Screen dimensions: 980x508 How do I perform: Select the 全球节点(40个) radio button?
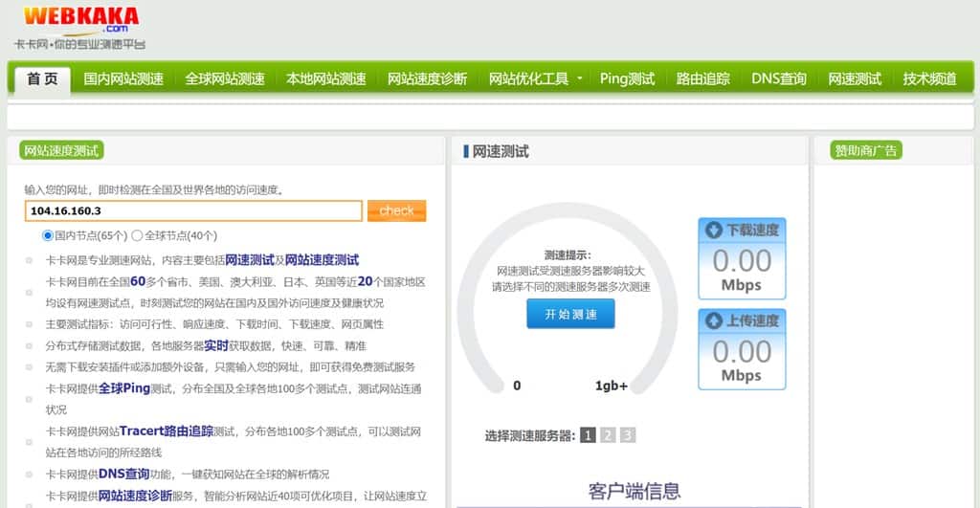tap(137, 235)
